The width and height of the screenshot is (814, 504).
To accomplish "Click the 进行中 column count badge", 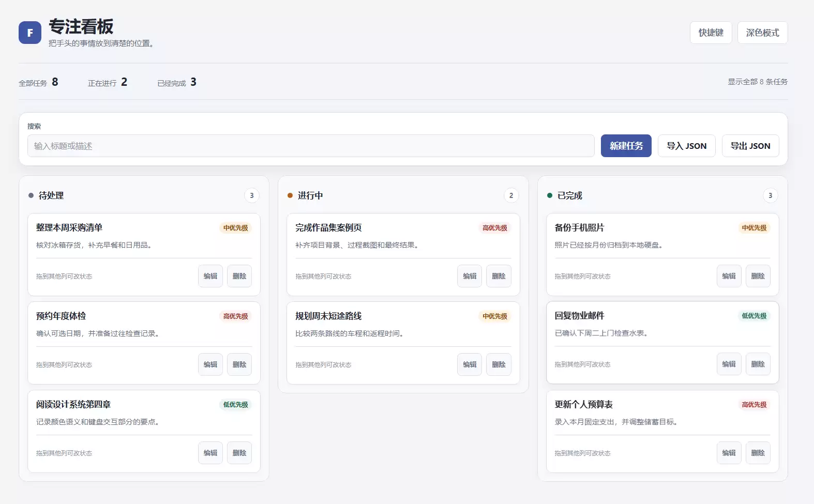I will pos(511,195).
